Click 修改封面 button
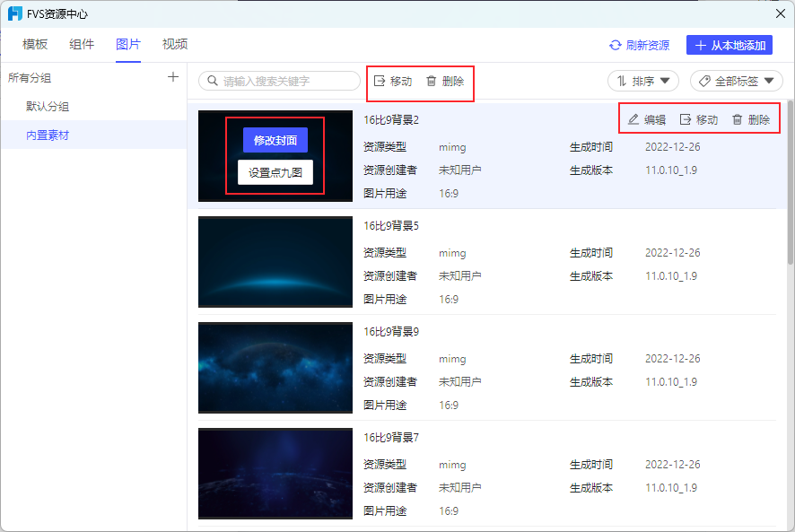The width and height of the screenshot is (795, 532). (x=275, y=140)
